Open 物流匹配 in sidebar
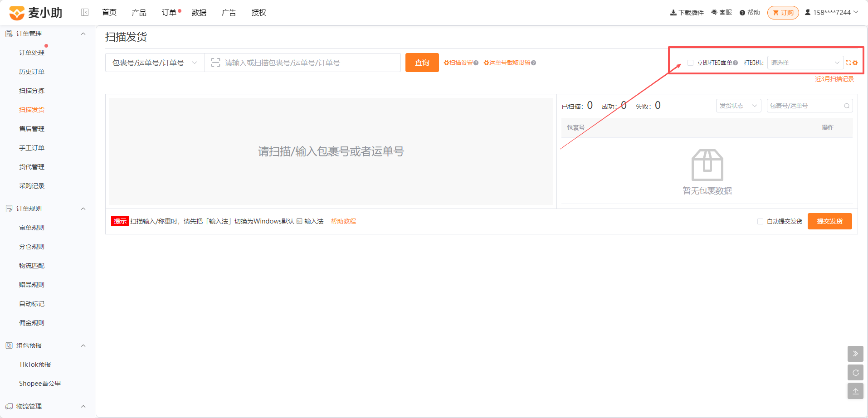 click(32, 266)
